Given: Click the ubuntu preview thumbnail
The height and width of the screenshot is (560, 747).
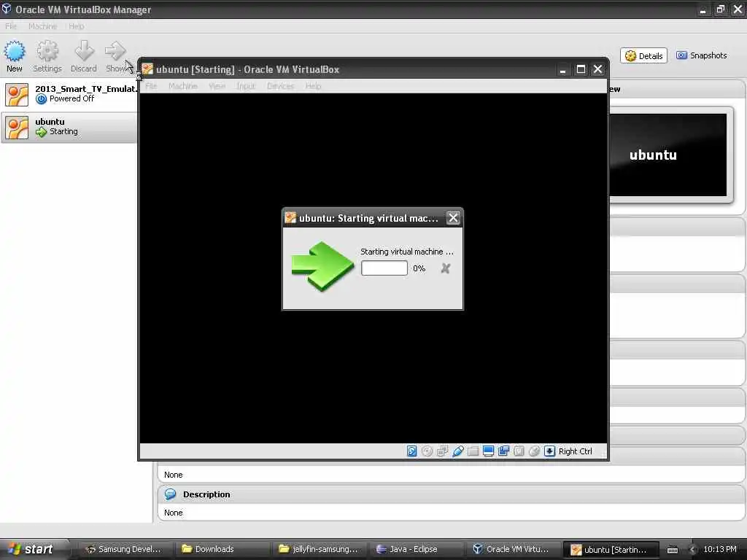Looking at the screenshot, I should click(668, 155).
